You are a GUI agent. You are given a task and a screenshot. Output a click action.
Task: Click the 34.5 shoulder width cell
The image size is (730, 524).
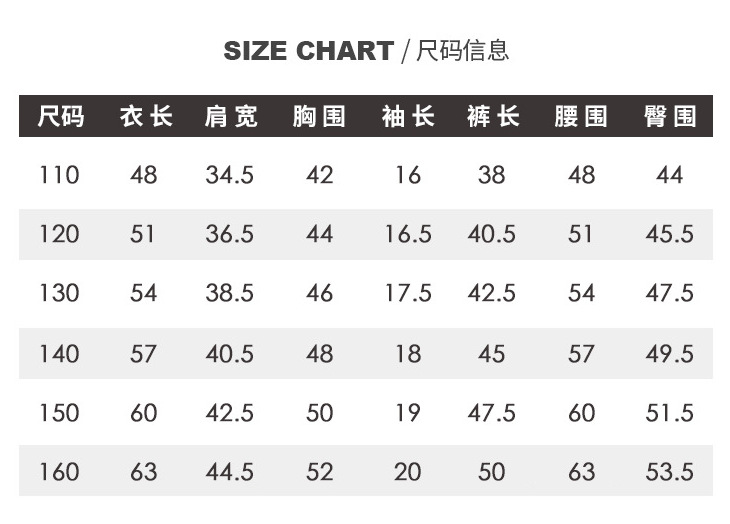click(x=230, y=175)
